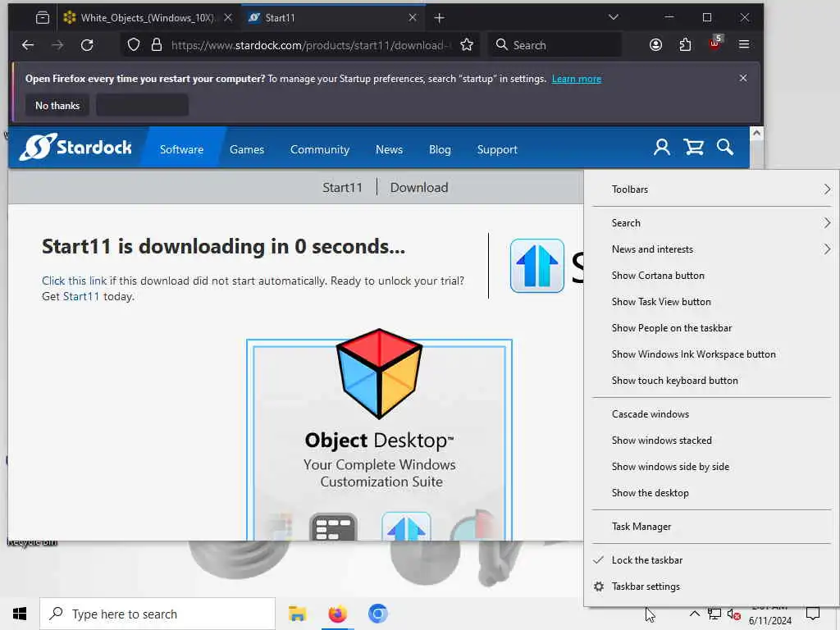Open Stardock shopping cart
This screenshot has width=840, height=630.
694,148
